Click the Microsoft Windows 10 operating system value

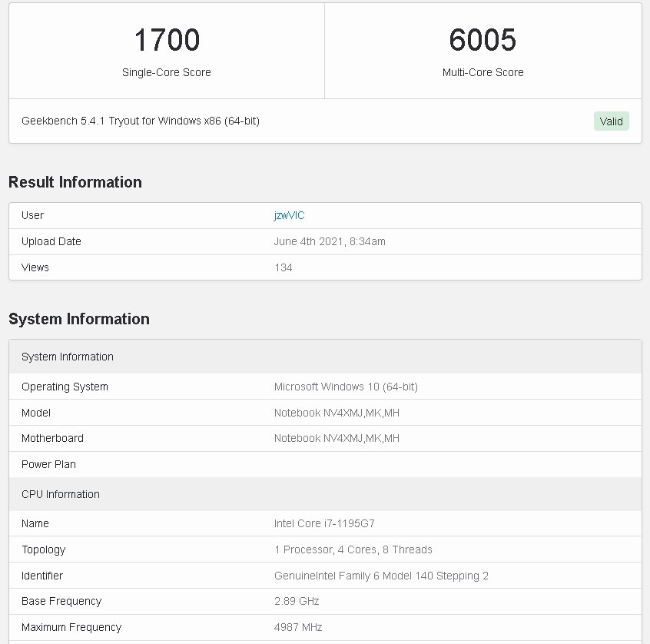346,387
